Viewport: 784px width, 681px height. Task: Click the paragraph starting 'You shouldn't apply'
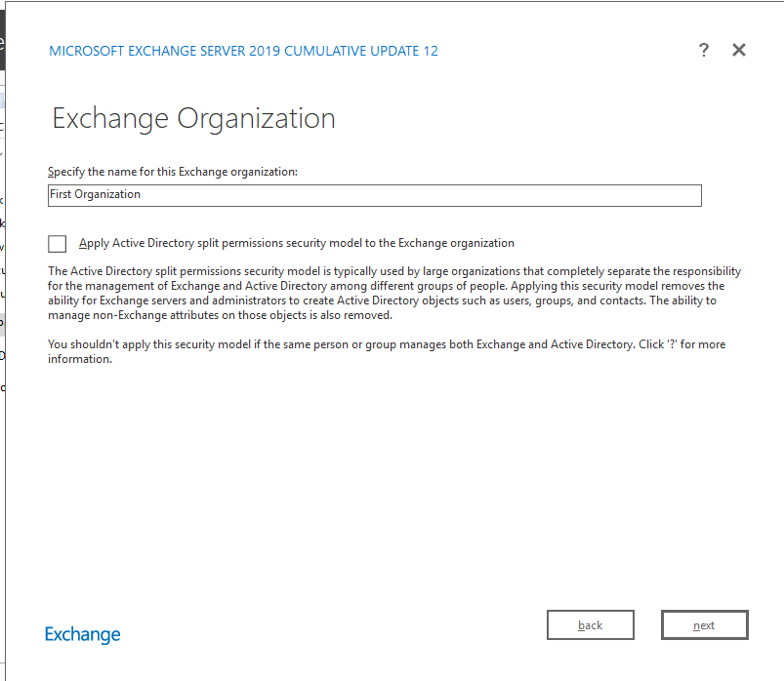(x=387, y=351)
